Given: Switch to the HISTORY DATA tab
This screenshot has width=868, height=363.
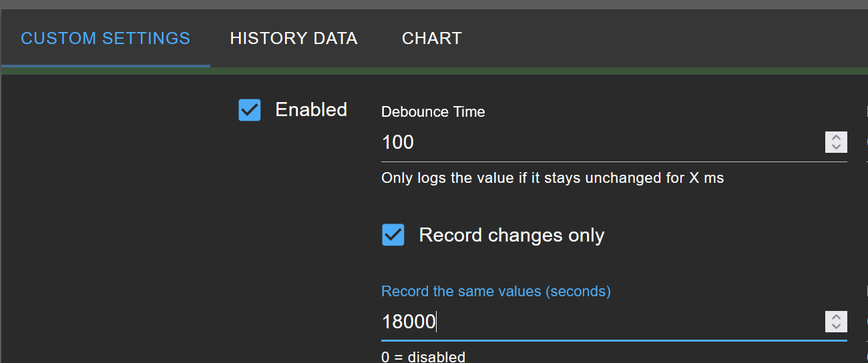Looking at the screenshot, I should pos(294,39).
